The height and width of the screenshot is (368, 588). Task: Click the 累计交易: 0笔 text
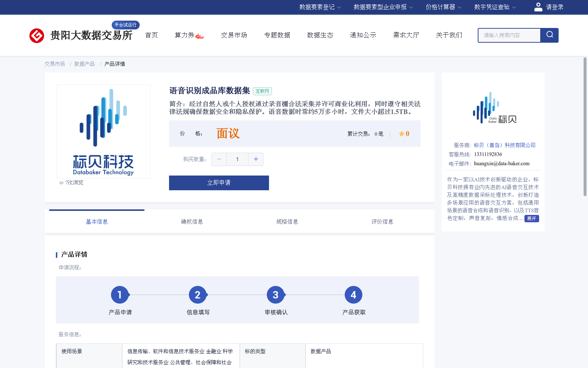[x=365, y=134]
